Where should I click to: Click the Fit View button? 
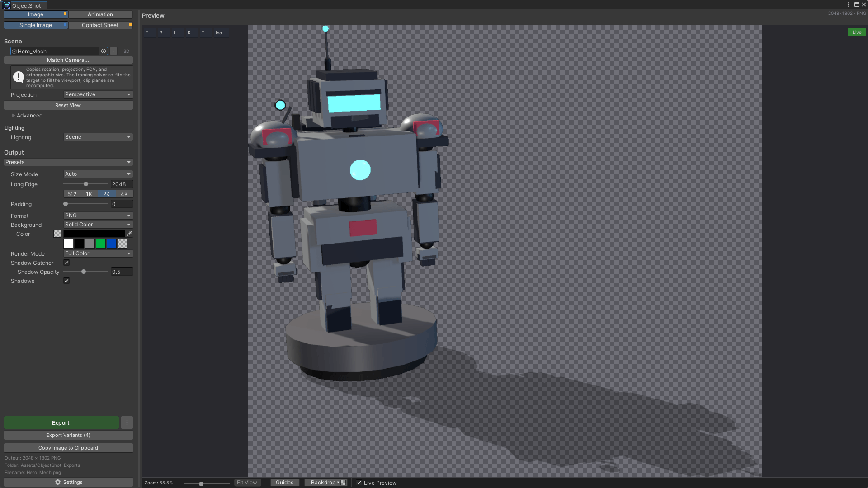coord(247,483)
